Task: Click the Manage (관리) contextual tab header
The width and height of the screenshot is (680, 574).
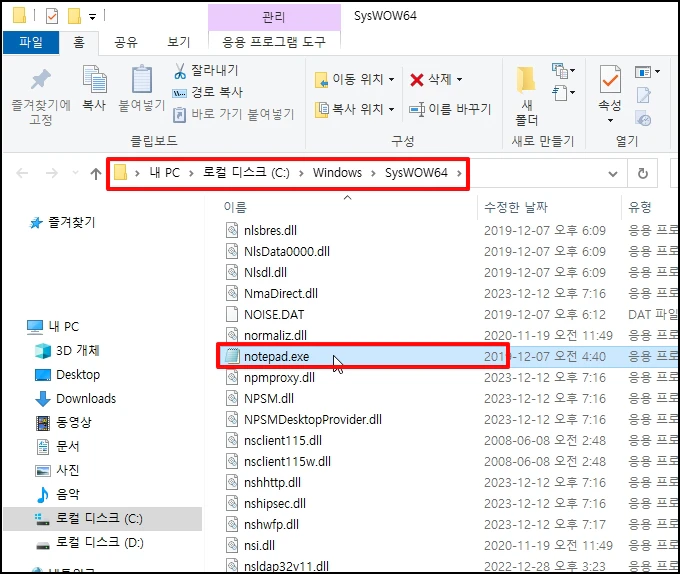Action: (x=274, y=17)
